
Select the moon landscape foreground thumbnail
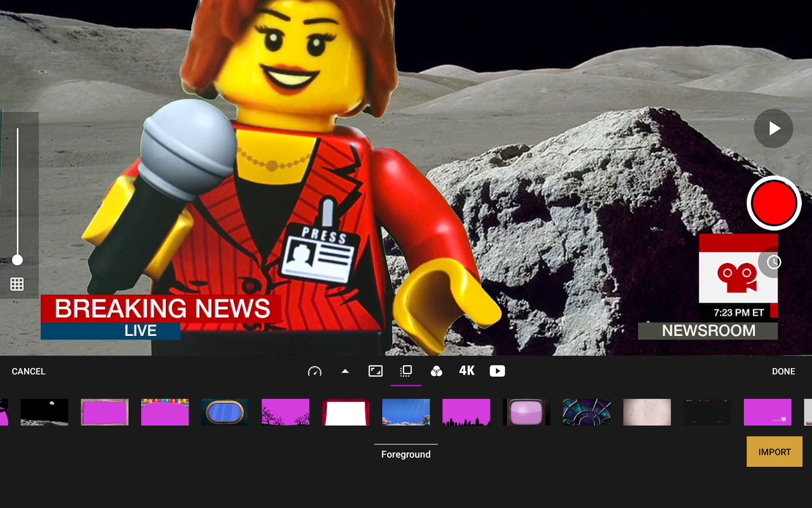coord(44,412)
